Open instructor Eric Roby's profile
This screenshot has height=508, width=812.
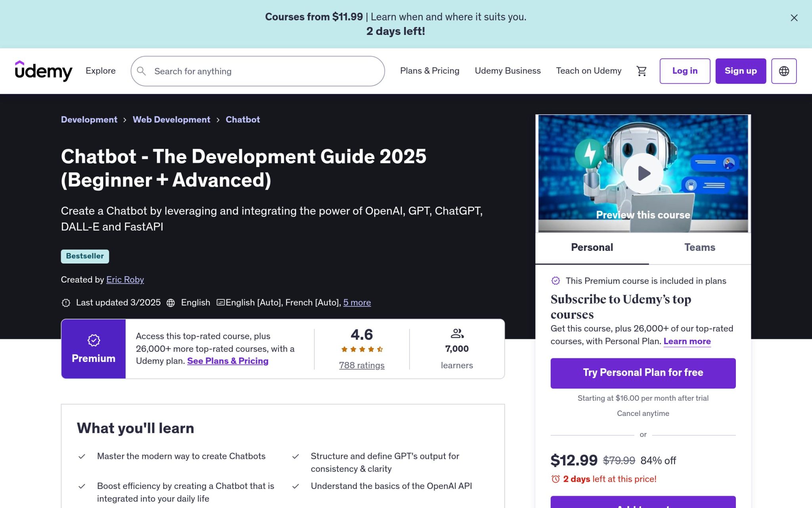(x=125, y=279)
